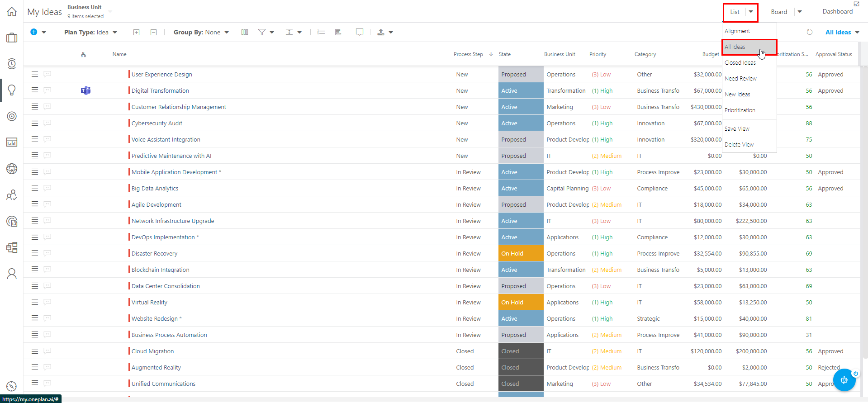The image size is (868, 403).
Task: Click the expand all plus-box icon
Action: (x=136, y=32)
